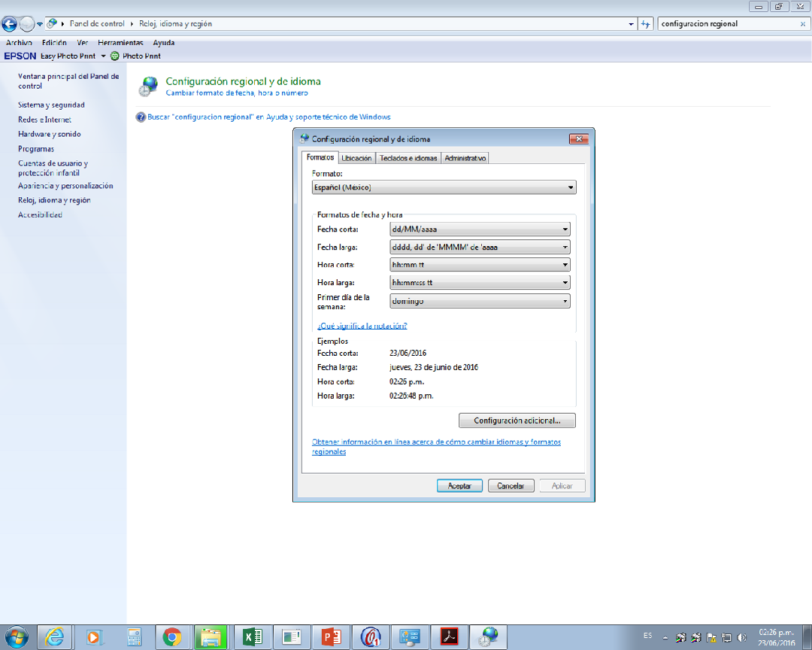Launch PowerPoint from the taskbar
Image resolution: width=812 pixels, height=650 pixels.
(x=329, y=637)
